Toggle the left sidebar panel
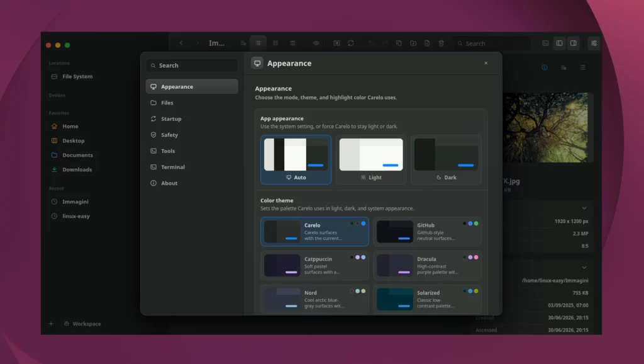The height and width of the screenshot is (364, 644). click(x=559, y=43)
